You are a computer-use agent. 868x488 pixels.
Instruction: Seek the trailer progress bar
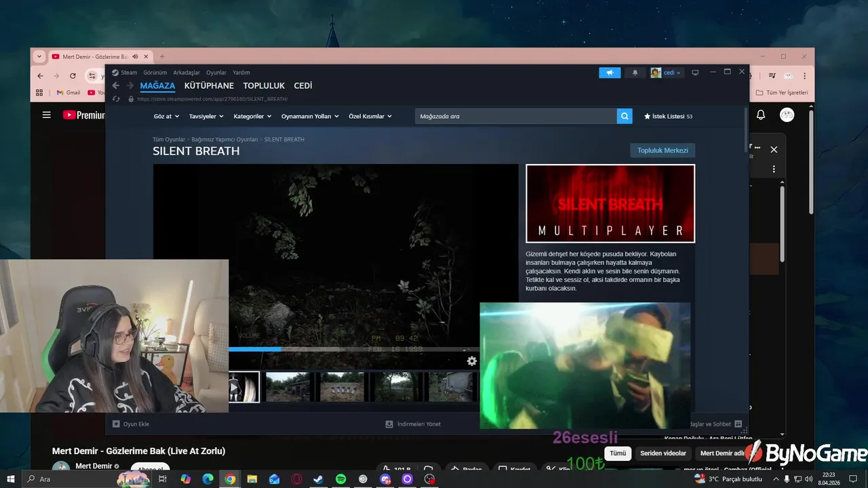353,349
